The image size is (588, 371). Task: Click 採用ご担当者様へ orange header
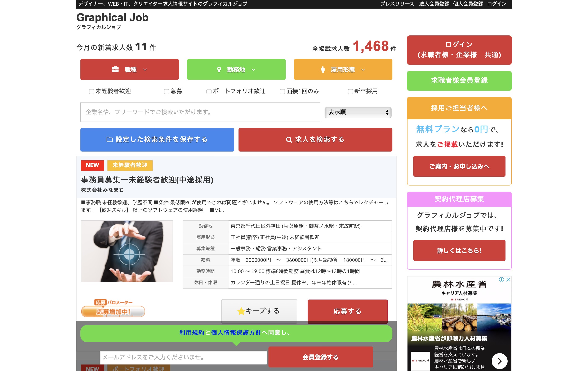(x=459, y=108)
